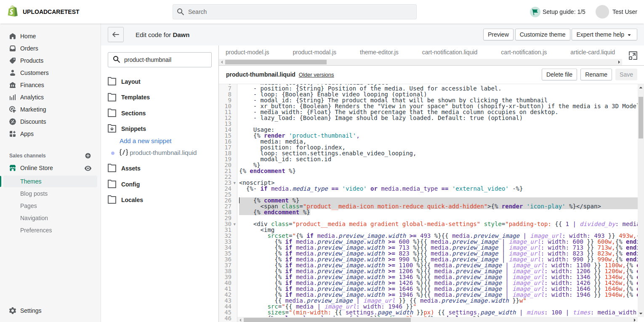
Task: Click the Customize theme button
Action: point(543,35)
